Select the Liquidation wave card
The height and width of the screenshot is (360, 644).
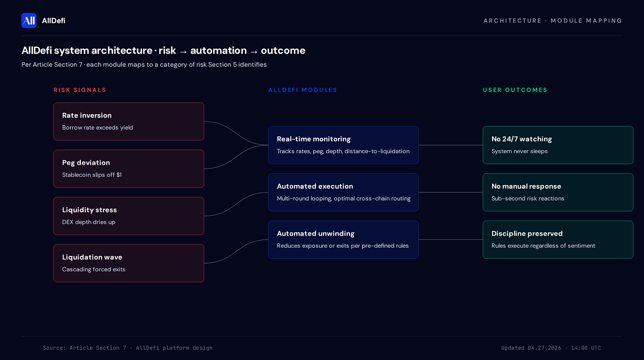click(129, 263)
